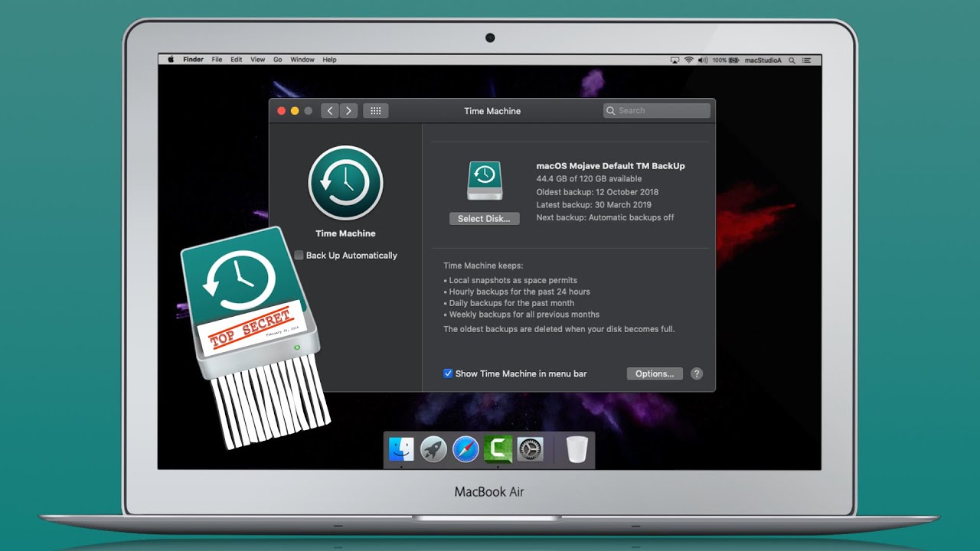The width and height of the screenshot is (980, 551).
Task: Minimize the window with the yellow button
Action: (x=295, y=111)
